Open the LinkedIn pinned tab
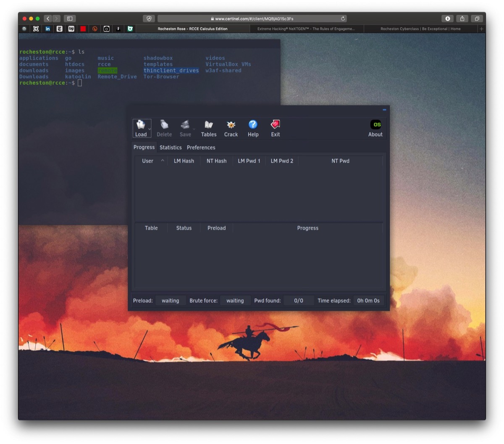The width and height of the screenshot is (504, 444). [x=47, y=29]
